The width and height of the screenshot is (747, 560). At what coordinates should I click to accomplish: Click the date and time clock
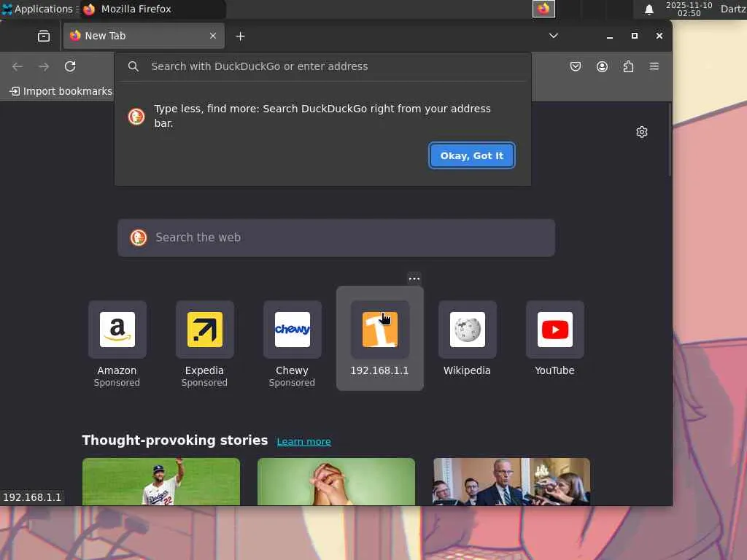[x=689, y=9]
